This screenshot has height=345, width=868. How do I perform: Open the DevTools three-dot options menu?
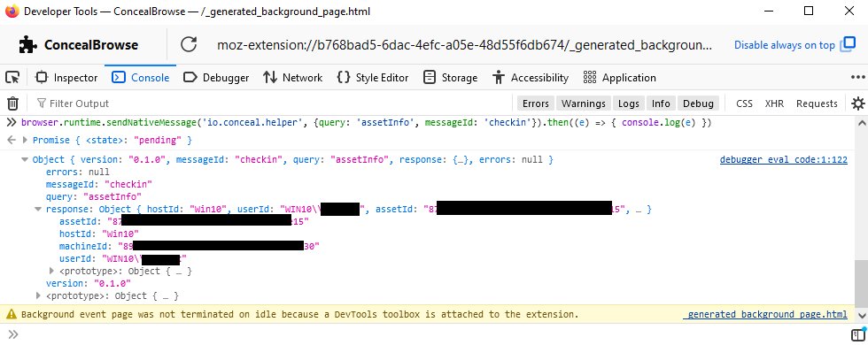tap(857, 78)
